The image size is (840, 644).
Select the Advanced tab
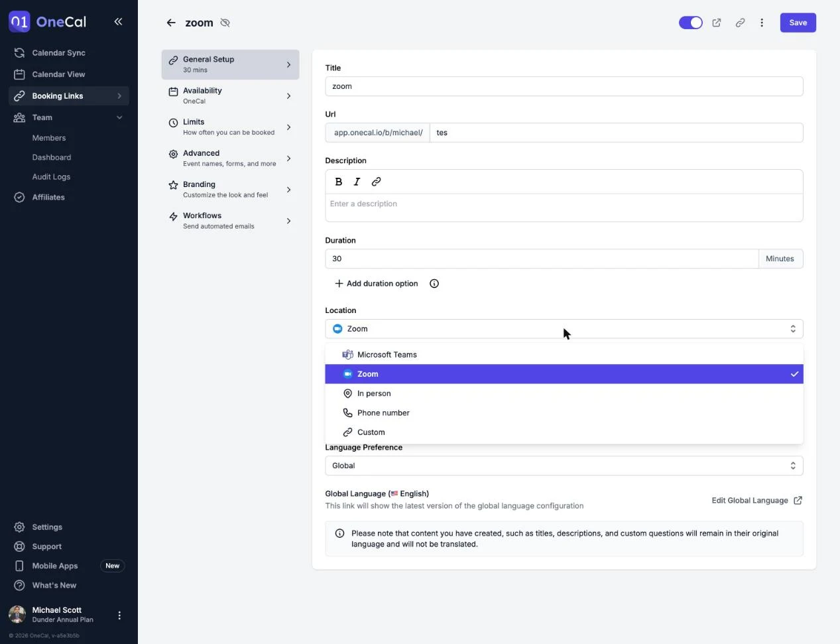click(x=230, y=158)
